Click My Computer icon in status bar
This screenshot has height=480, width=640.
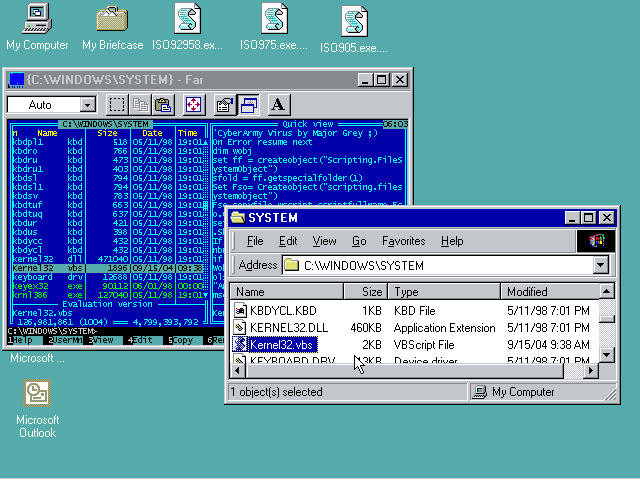click(x=480, y=392)
